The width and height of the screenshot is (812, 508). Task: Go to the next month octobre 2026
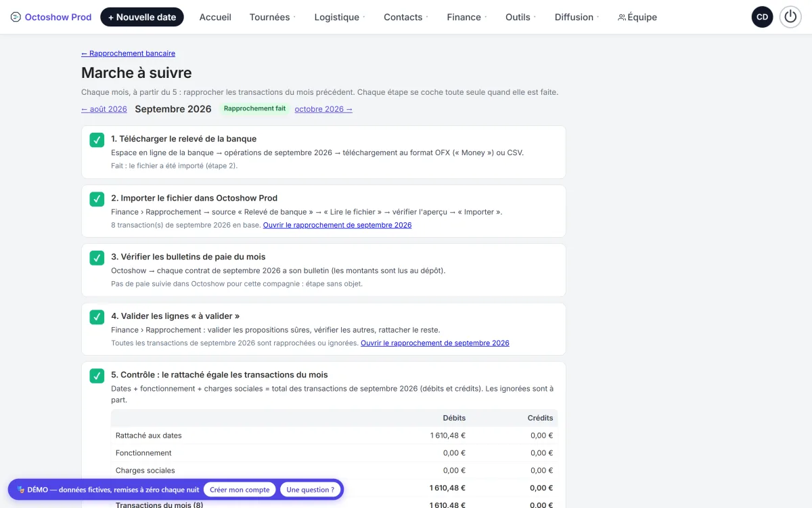tap(323, 109)
